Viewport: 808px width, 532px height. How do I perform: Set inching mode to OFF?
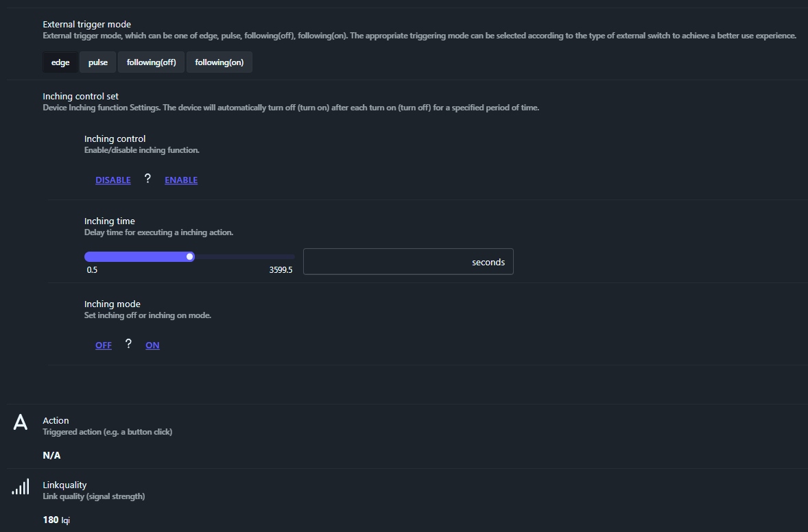(104, 346)
